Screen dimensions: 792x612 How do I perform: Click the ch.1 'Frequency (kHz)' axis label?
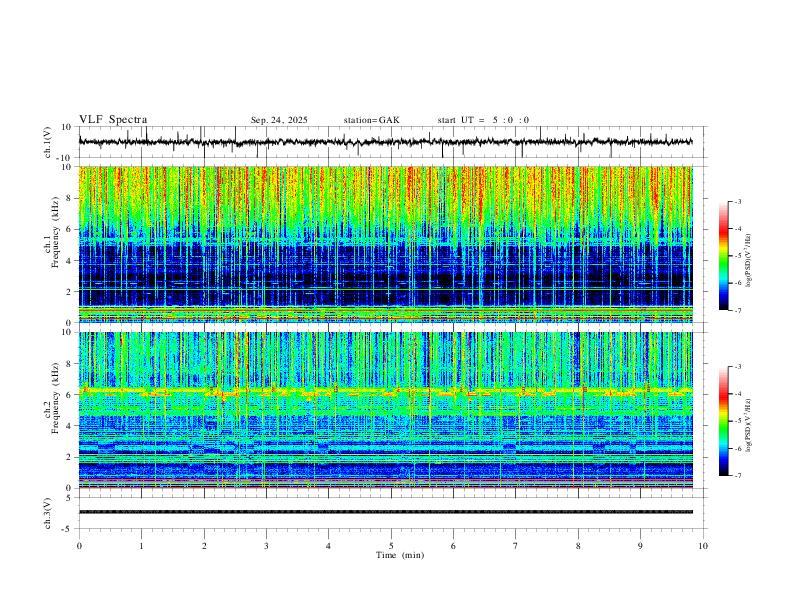[55, 233]
